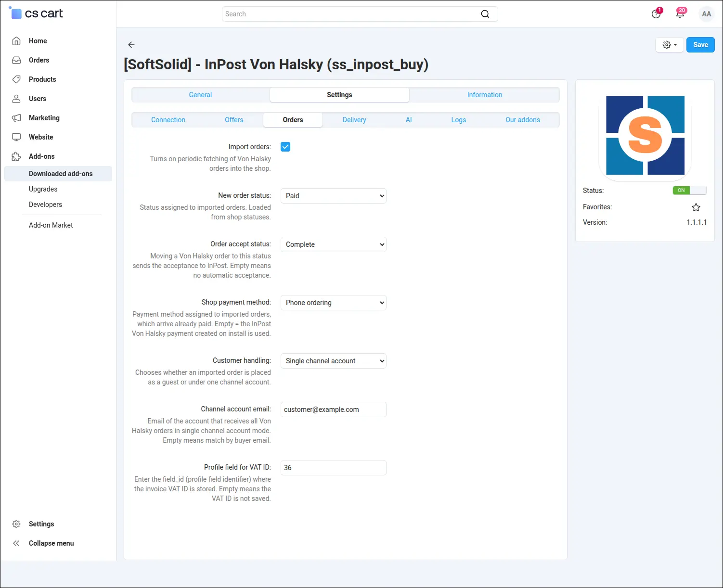The image size is (723, 588).
Task: Click the Products tag icon in sidebar
Action: click(x=16, y=79)
